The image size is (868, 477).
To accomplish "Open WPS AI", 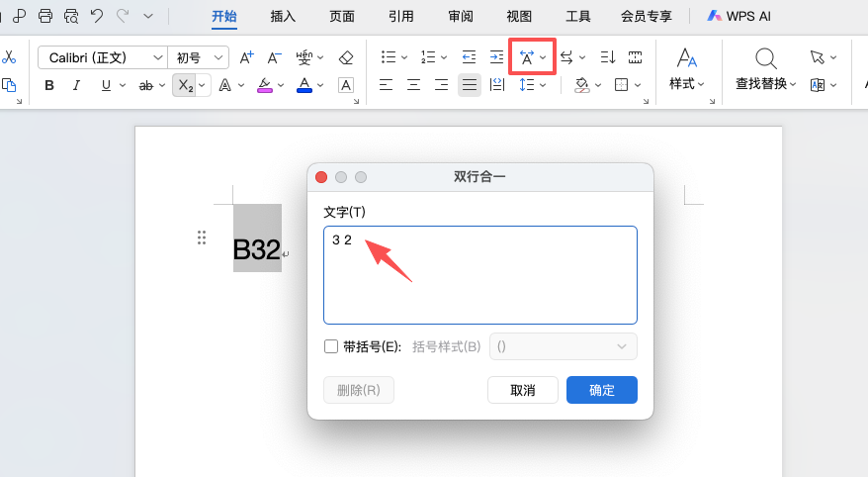I will click(739, 17).
